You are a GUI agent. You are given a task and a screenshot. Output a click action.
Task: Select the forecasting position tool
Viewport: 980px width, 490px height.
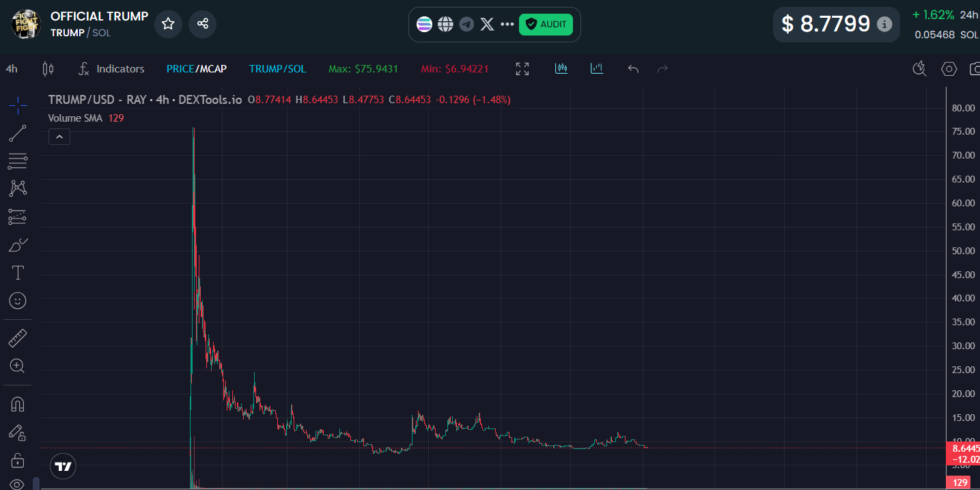click(18, 217)
